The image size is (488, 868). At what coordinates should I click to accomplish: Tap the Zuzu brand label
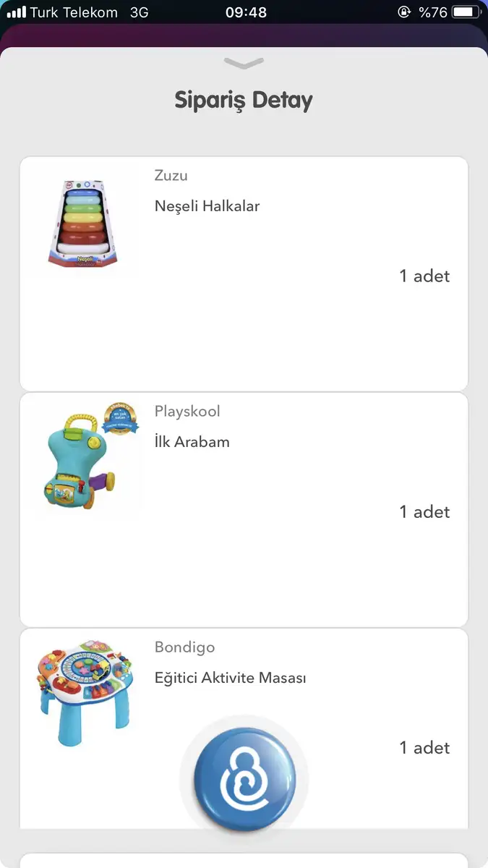click(171, 176)
